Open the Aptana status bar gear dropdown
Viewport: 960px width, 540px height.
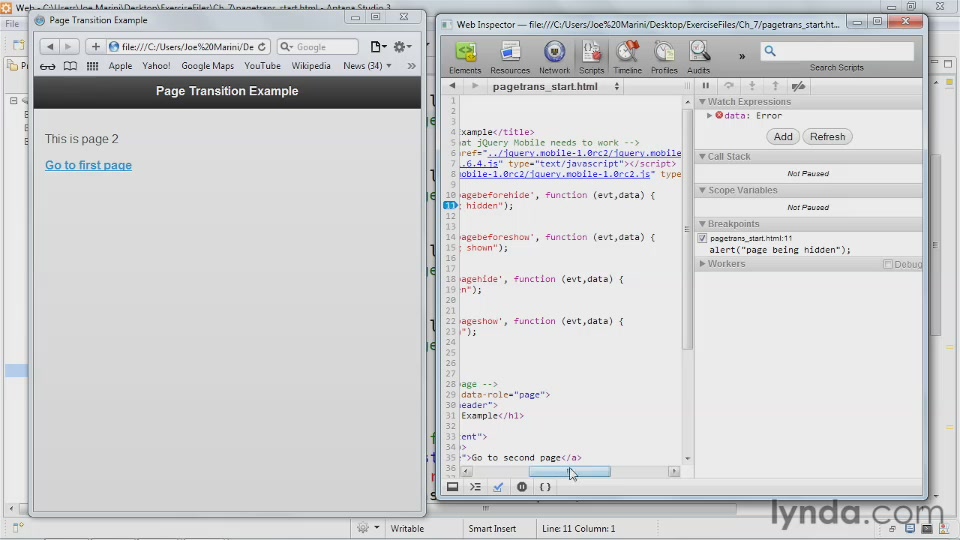(368, 528)
